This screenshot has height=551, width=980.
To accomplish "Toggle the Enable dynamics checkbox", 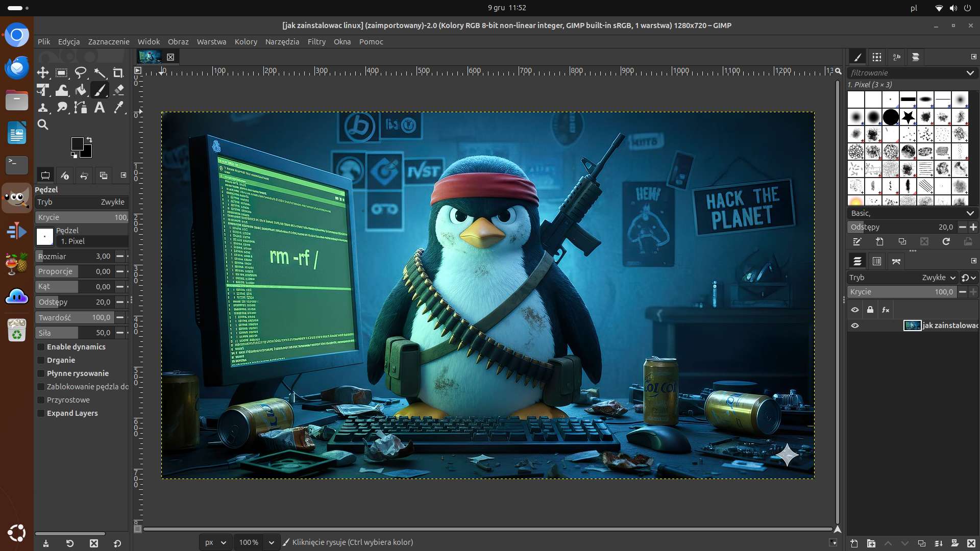I will tap(41, 347).
